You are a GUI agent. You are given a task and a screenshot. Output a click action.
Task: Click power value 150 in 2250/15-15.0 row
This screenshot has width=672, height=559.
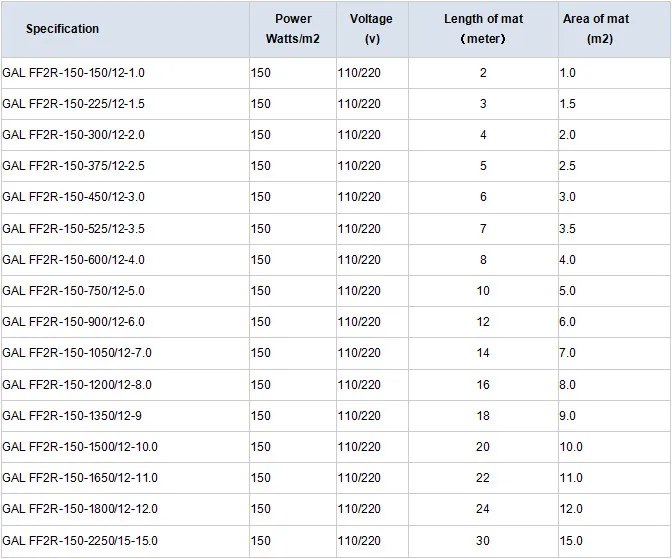[261, 541]
